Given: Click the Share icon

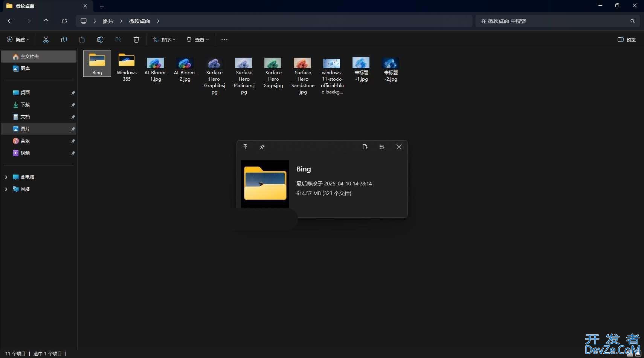Looking at the screenshot, I should [118, 40].
